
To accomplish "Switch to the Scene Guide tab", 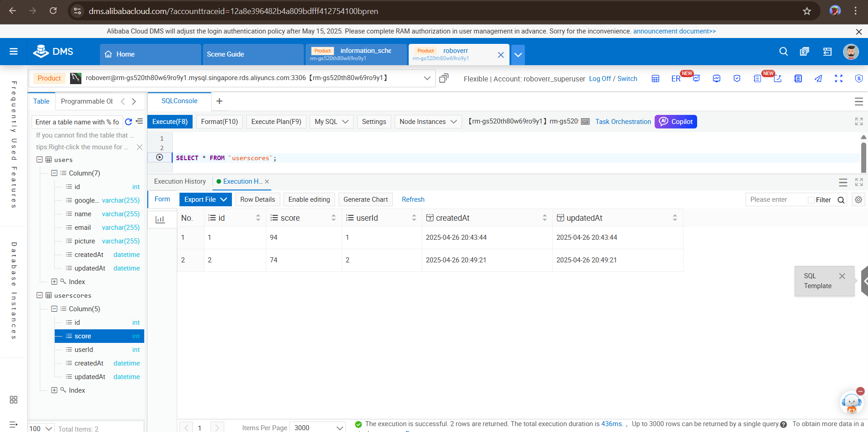I will (x=253, y=54).
